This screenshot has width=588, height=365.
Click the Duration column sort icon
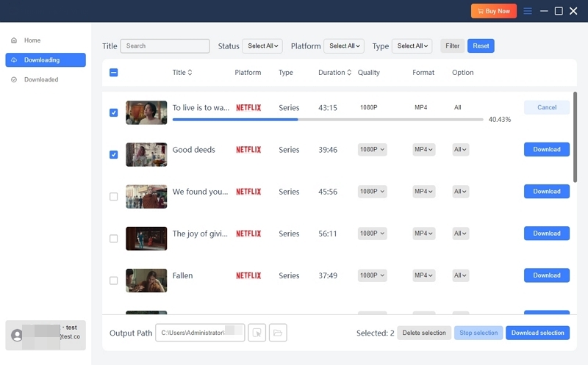point(349,73)
